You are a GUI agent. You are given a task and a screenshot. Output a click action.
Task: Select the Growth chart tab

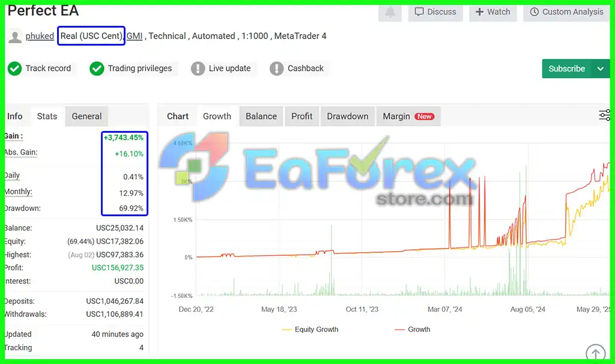point(217,117)
